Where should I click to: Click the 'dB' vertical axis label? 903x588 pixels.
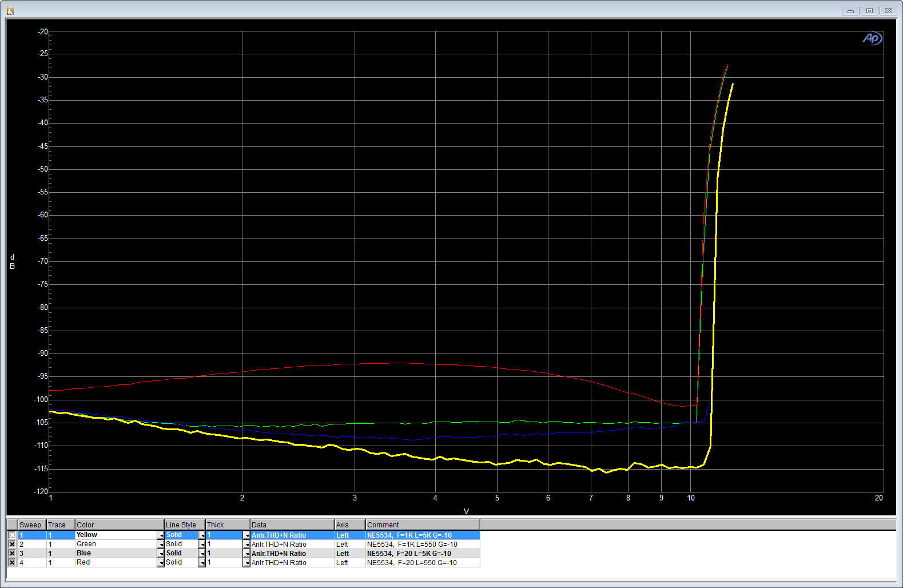pyautogui.click(x=12, y=262)
